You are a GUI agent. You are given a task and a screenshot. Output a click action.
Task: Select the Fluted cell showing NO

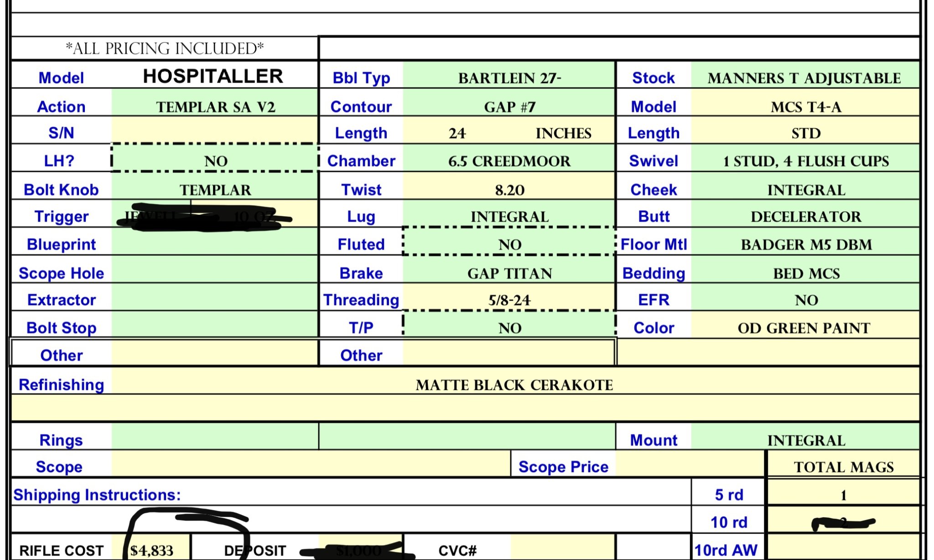click(x=509, y=242)
